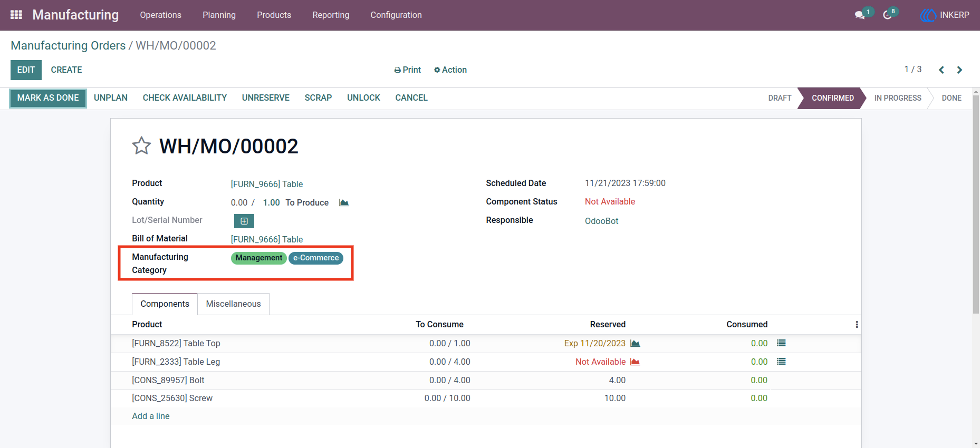Go back to Manufacturing Orders breadcrumb
980x448 pixels.
[x=68, y=46]
